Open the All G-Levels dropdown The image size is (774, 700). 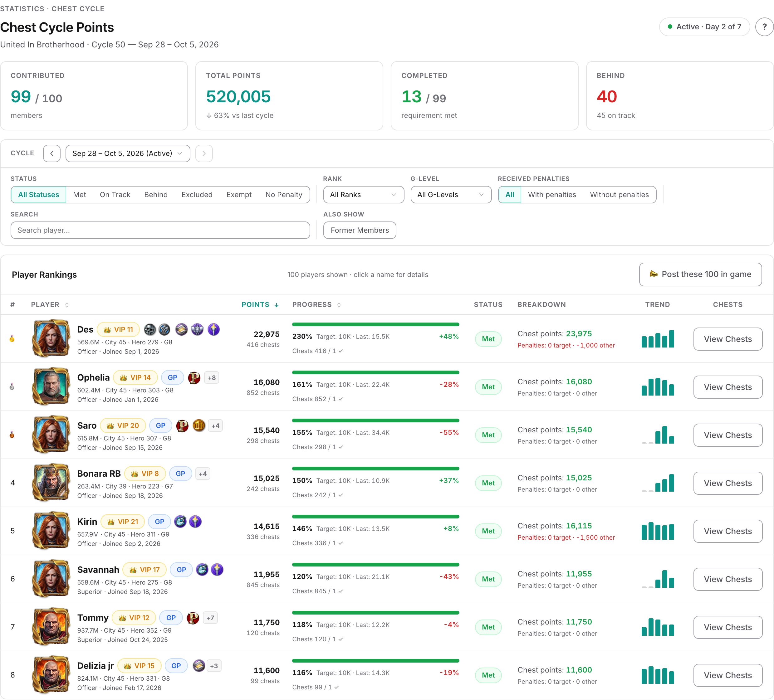click(x=451, y=195)
